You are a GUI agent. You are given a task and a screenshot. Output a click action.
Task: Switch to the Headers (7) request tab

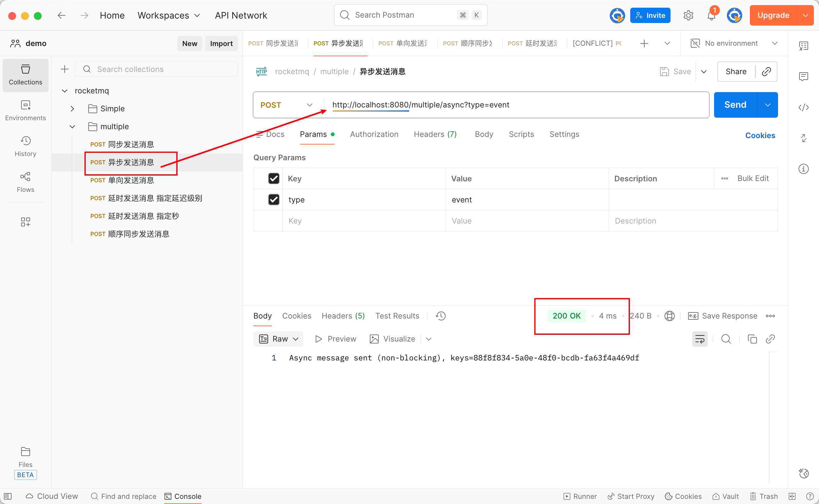[435, 134]
